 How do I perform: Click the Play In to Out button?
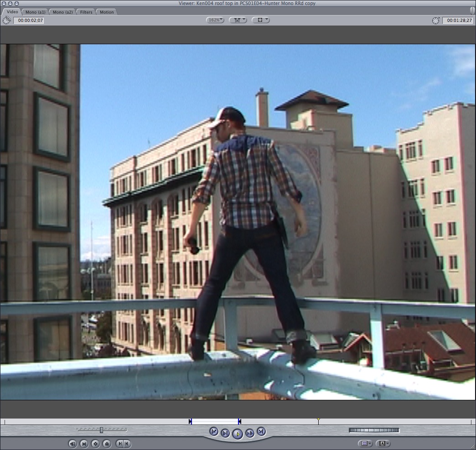coord(225,433)
